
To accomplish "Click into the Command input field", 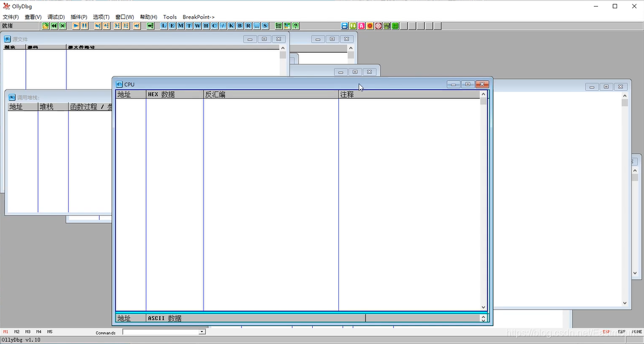I will pos(160,331).
